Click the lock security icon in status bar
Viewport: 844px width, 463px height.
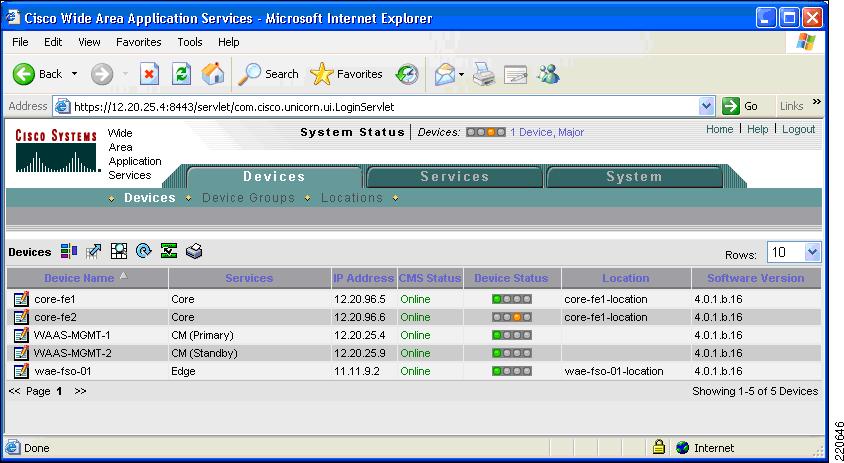click(658, 447)
